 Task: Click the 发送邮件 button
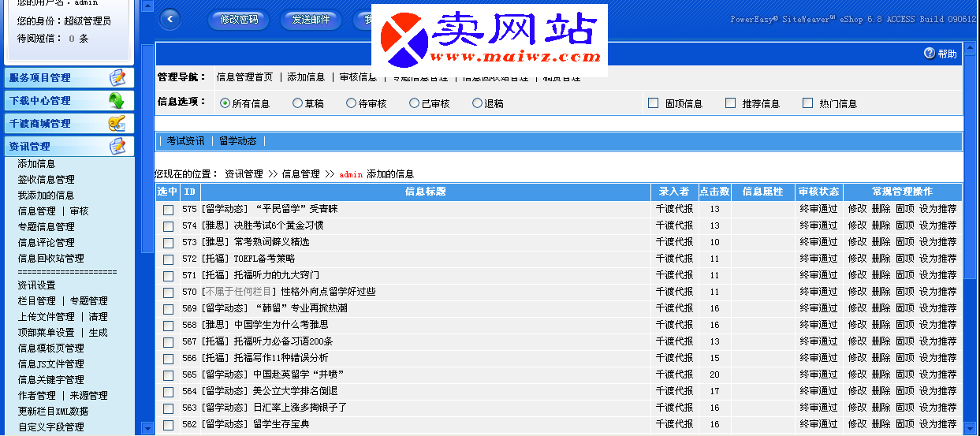311,20
